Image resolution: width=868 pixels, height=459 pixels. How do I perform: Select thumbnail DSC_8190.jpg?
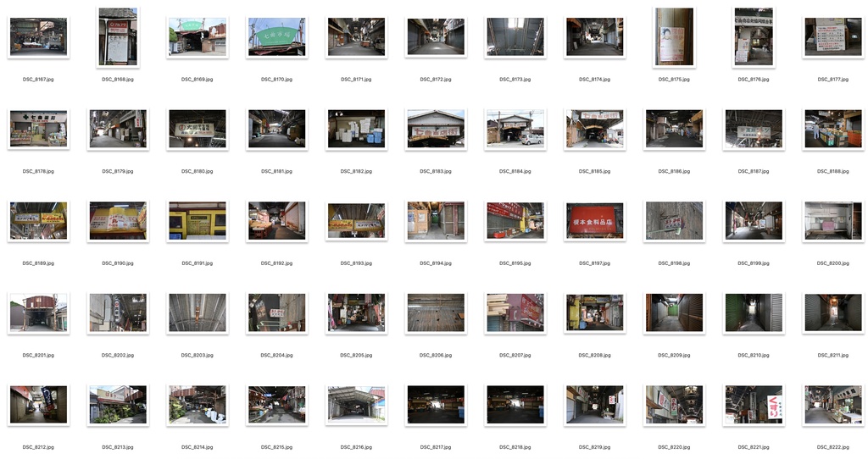(118, 221)
